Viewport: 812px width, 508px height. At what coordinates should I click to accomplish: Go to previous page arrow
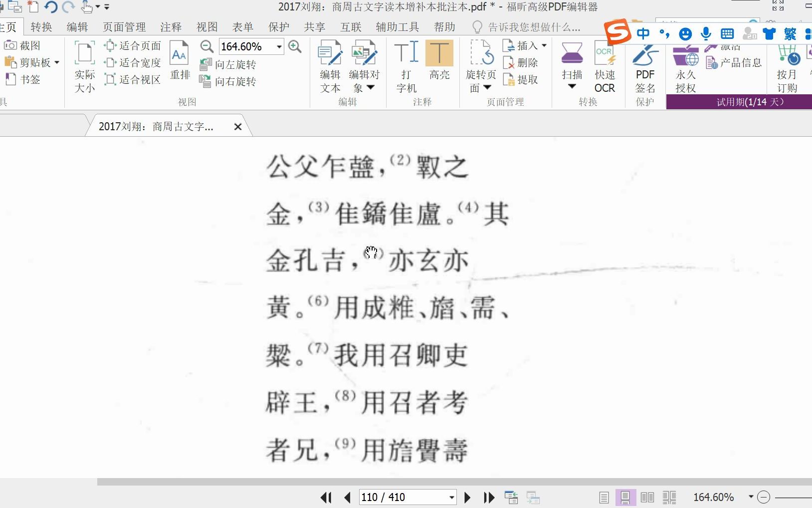click(x=348, y=498)
